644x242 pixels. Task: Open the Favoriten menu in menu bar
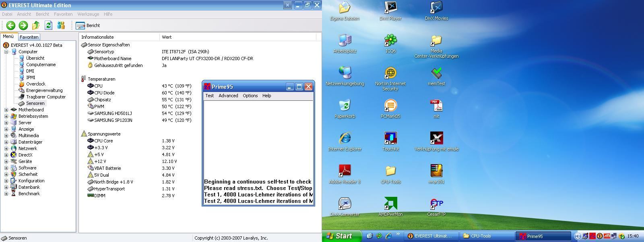coord(63,14)
